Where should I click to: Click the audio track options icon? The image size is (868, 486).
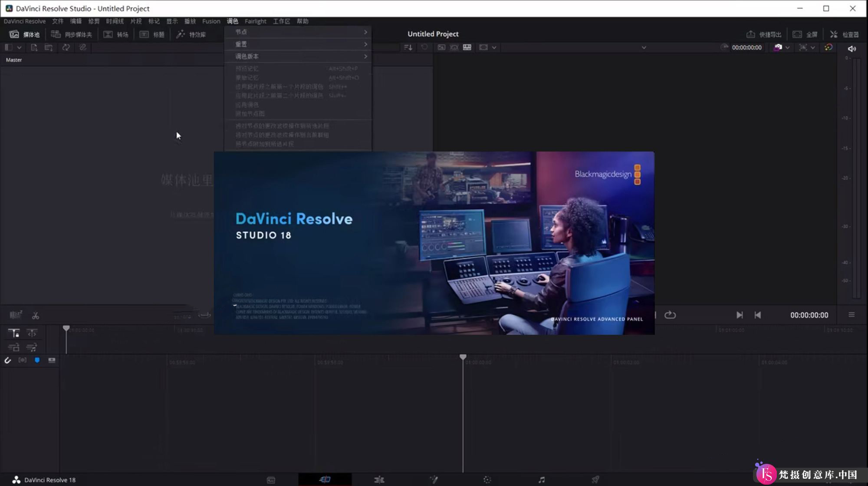coord(32,347)
